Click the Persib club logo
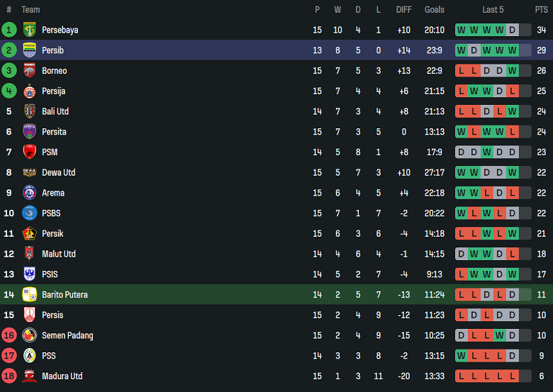553x392 pixels. [29, 50]
